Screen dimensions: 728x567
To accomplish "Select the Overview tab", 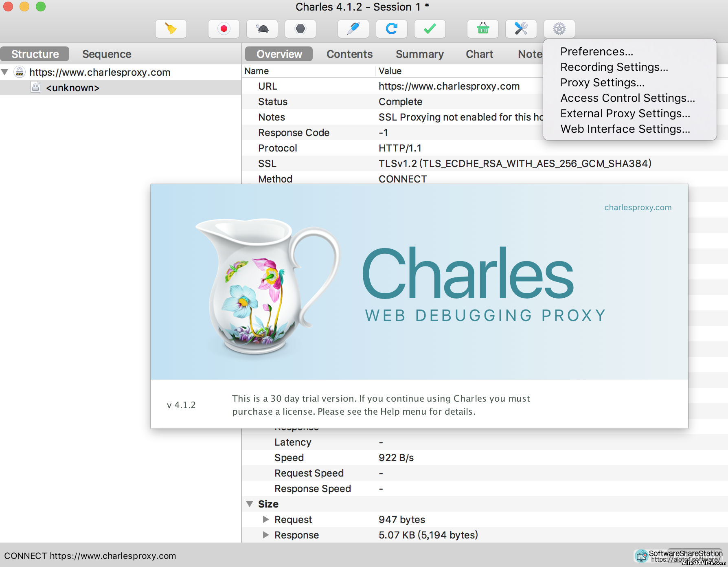I will pyautogui.click(x=279, y=54).
